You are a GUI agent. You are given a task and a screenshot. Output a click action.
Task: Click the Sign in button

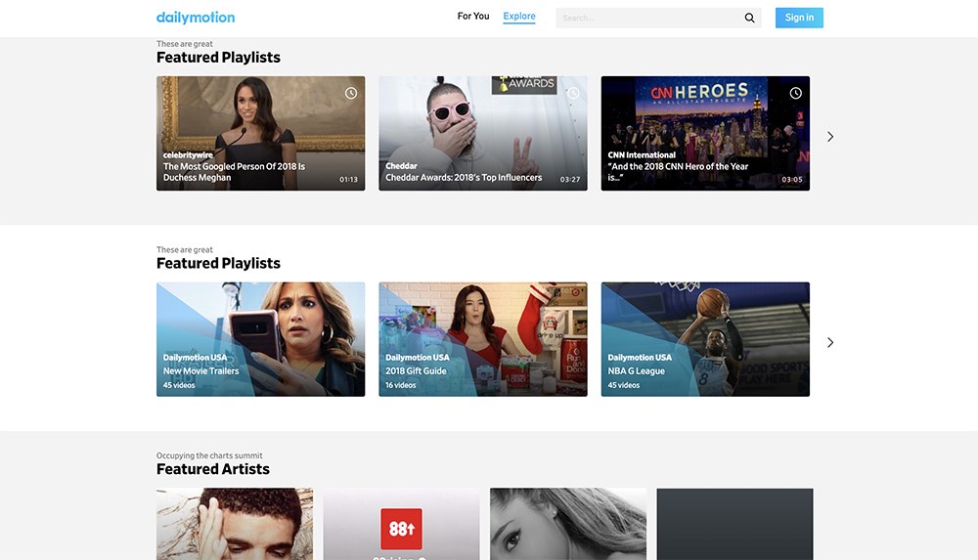[x=799, y=18]
